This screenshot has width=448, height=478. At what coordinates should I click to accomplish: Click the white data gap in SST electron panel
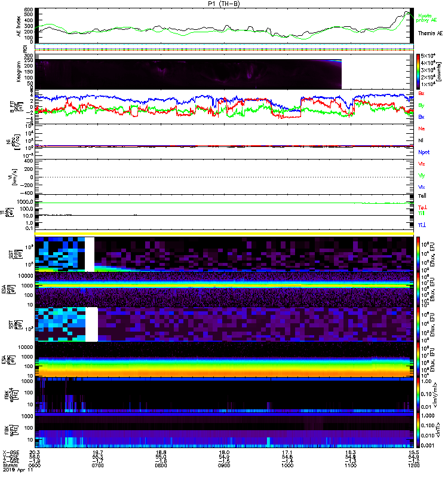(x=91, y=324)
